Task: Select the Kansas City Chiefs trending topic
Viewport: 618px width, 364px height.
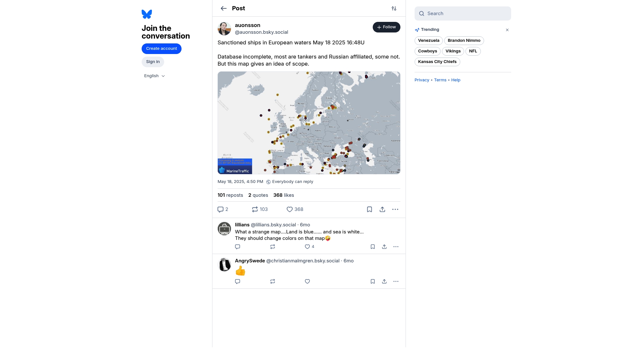Action: point(437,62)
